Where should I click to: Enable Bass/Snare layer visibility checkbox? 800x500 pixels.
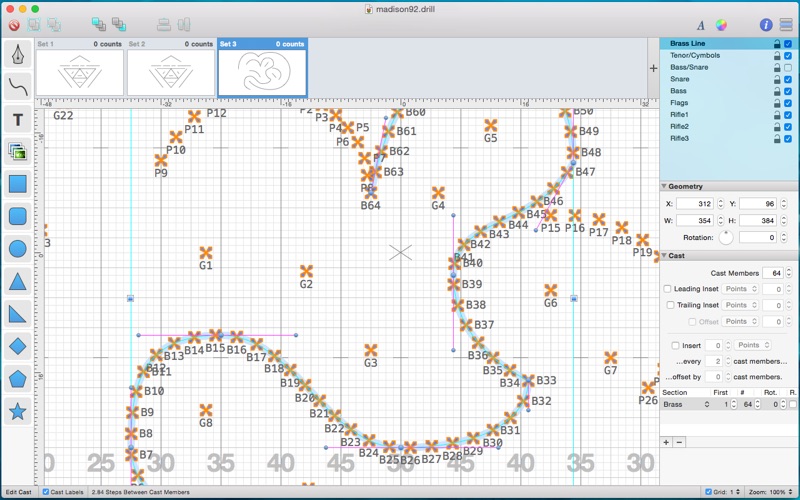coord(788,67)
